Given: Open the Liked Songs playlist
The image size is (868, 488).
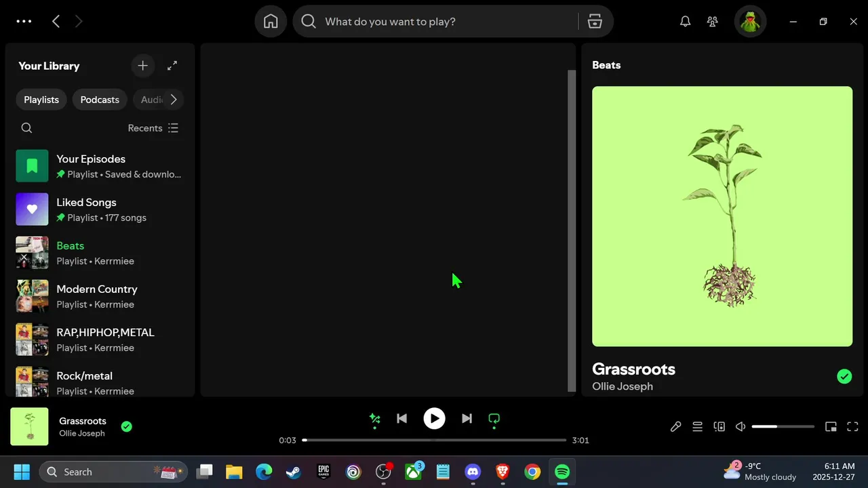Looking at the screenshot, I should click(x=100, y=209).
